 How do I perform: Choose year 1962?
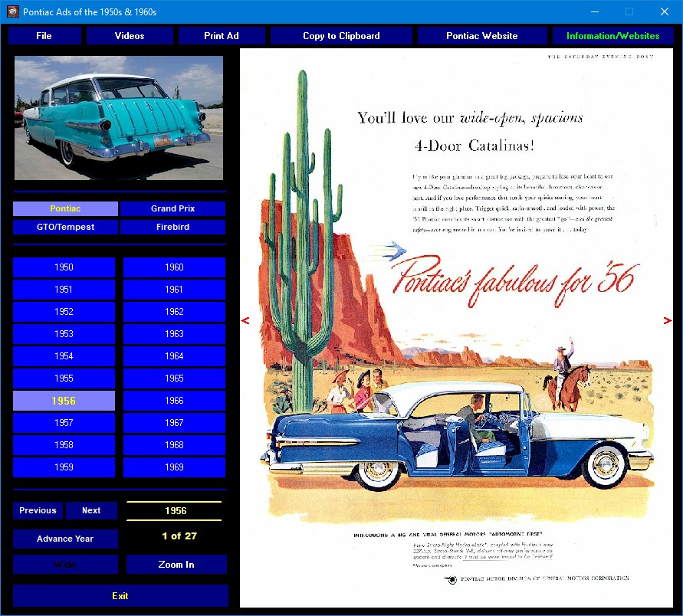[x=174, y=312]
